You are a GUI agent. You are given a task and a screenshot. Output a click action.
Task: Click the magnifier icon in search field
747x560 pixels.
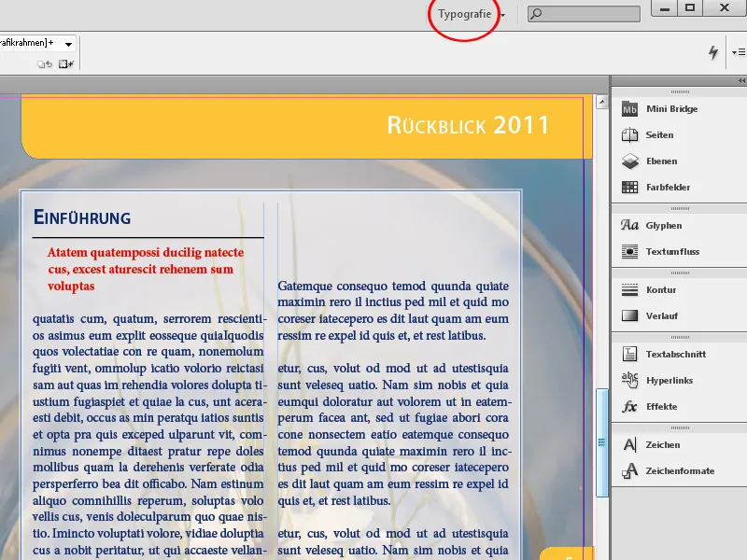click(x=536, y=14)
